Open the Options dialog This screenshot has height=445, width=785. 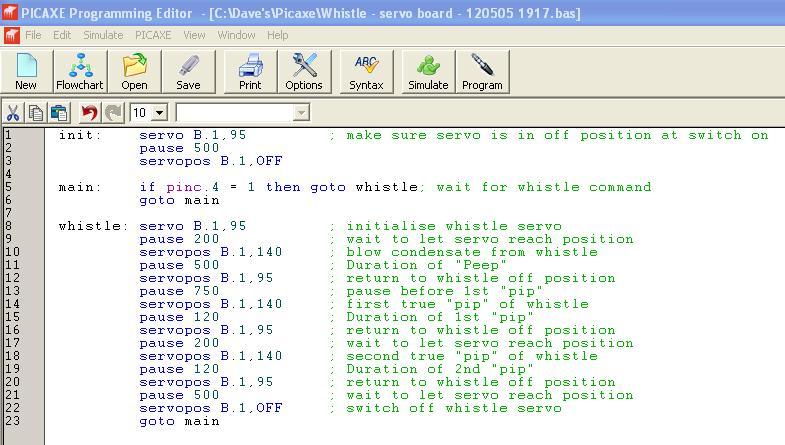click(x=304, y=72)
